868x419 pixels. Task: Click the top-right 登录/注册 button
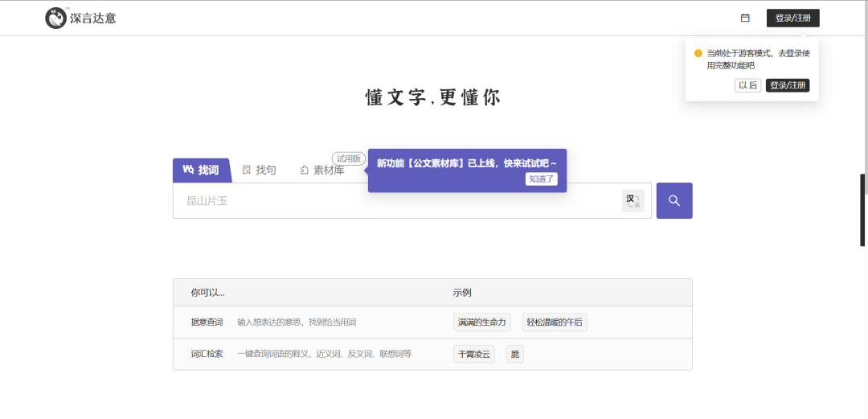click(792, 18)
